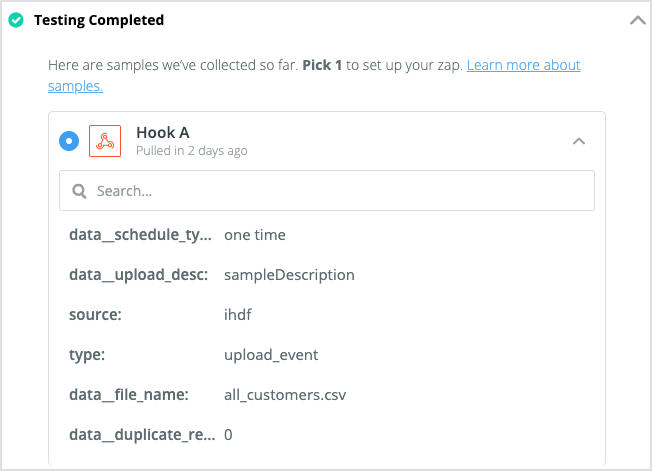Click the Search sample fields input
This screenshot has height=471, width=652.
[x=327, y=191]
